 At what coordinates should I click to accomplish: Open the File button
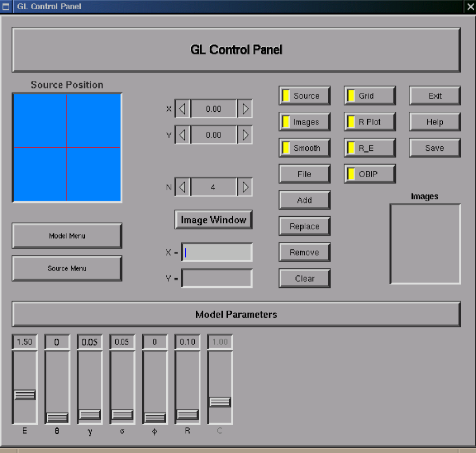point(305,174)
